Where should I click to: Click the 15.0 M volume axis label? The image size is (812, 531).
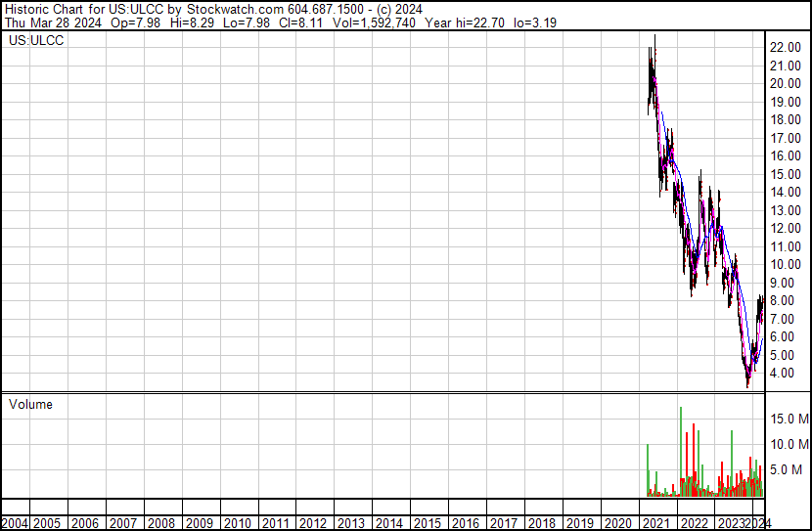point(789,419)
